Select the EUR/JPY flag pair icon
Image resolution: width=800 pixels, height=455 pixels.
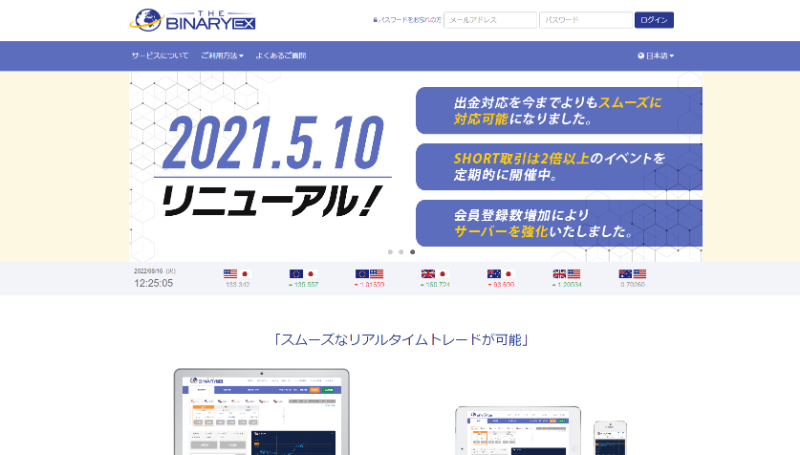coord(303,274)
